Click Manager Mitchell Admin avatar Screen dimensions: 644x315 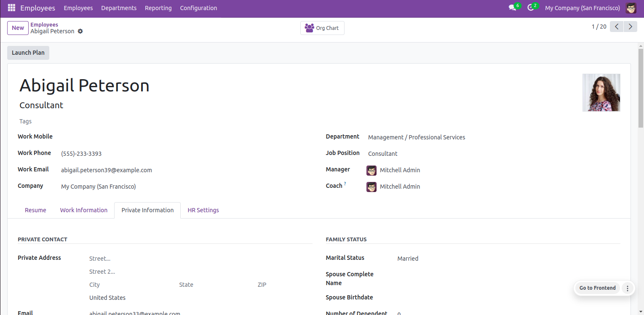pos(371,170)
